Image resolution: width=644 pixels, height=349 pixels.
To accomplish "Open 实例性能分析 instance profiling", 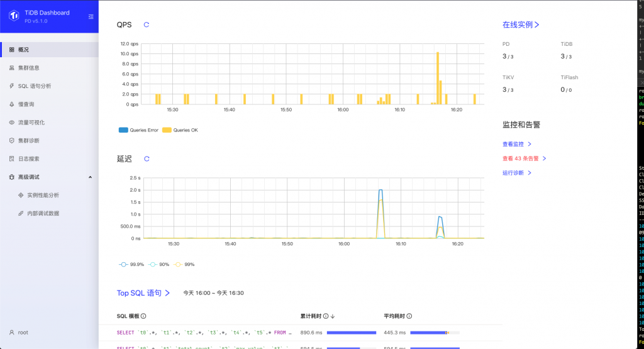I will [x=49, y=195].
